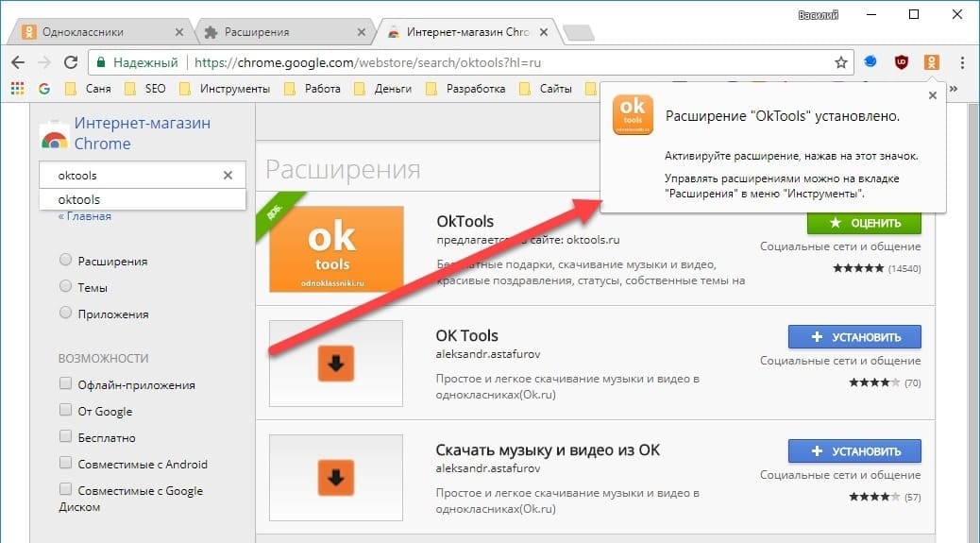The image size is (980, 543).
Task: Open the Саня bookmarks folder
Action: pyautogui.click(x=88, y=89)
